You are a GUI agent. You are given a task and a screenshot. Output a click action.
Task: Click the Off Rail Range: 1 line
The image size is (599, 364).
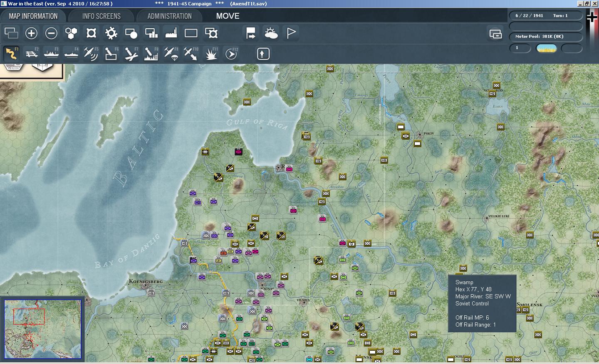coord(475,325)
